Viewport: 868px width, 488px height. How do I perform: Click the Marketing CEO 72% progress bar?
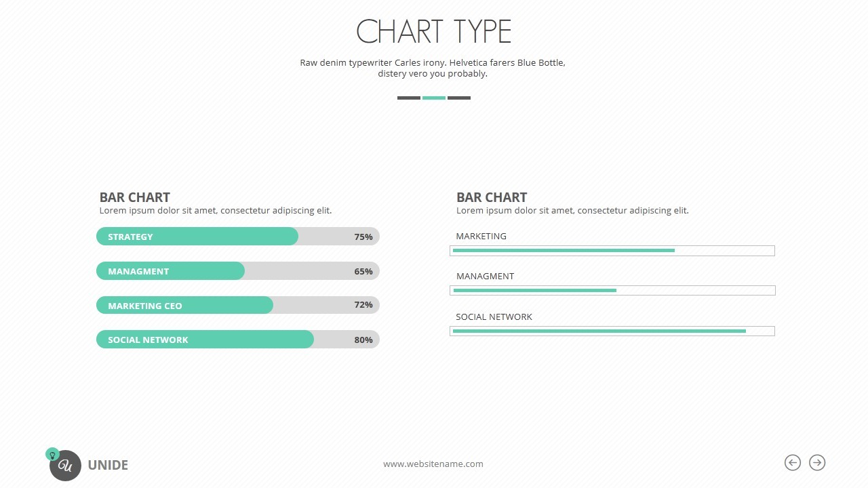coord(237,305)
